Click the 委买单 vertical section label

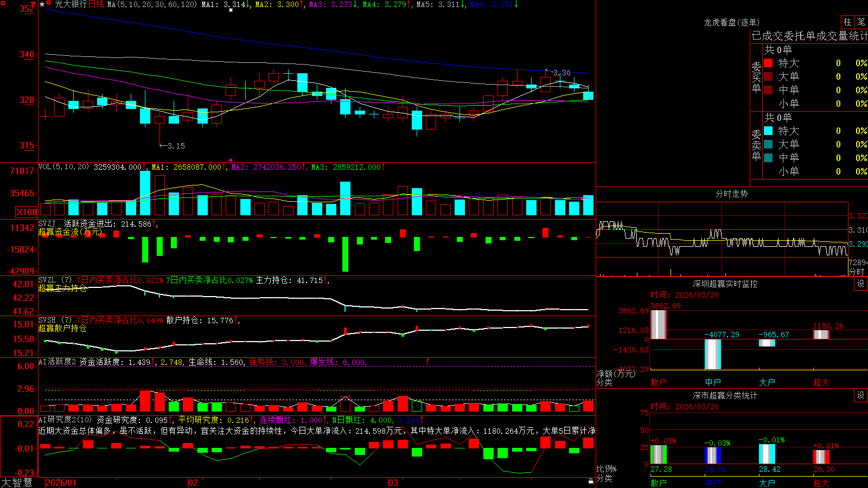point(756,78)
